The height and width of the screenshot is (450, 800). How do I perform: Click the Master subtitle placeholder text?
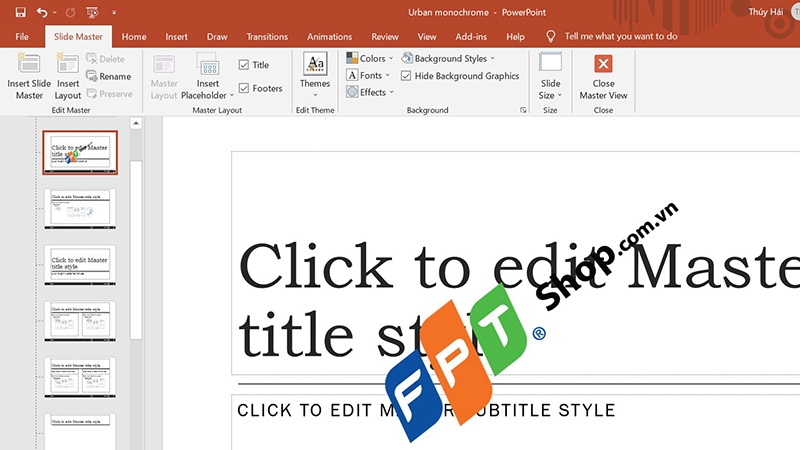click(x=426, y=410)
